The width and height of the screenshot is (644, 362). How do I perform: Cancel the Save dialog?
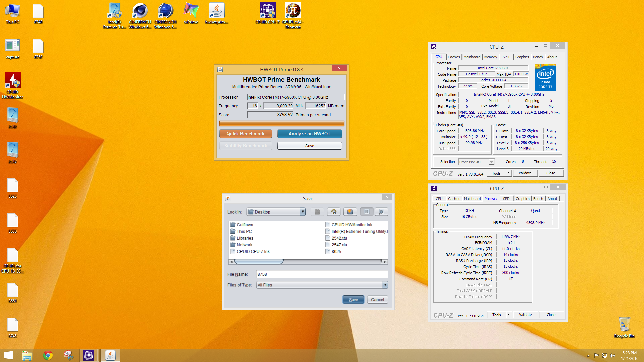point(377,300)
